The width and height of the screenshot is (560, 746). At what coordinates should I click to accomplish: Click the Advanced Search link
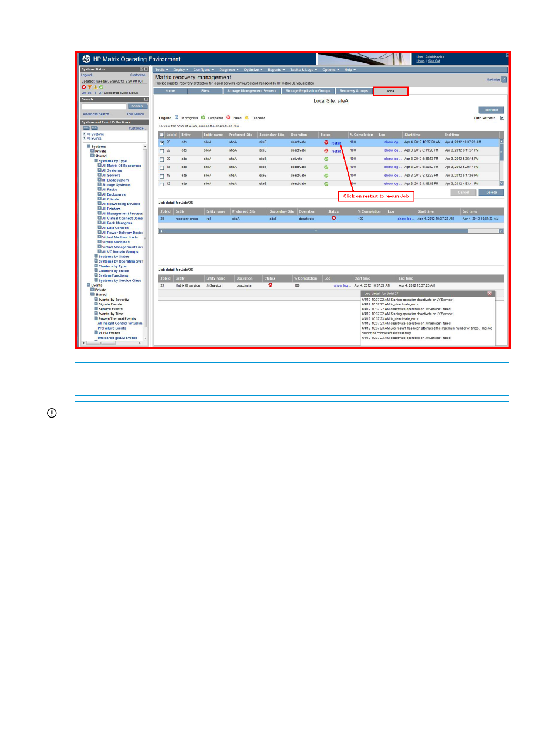click(96, 114)
